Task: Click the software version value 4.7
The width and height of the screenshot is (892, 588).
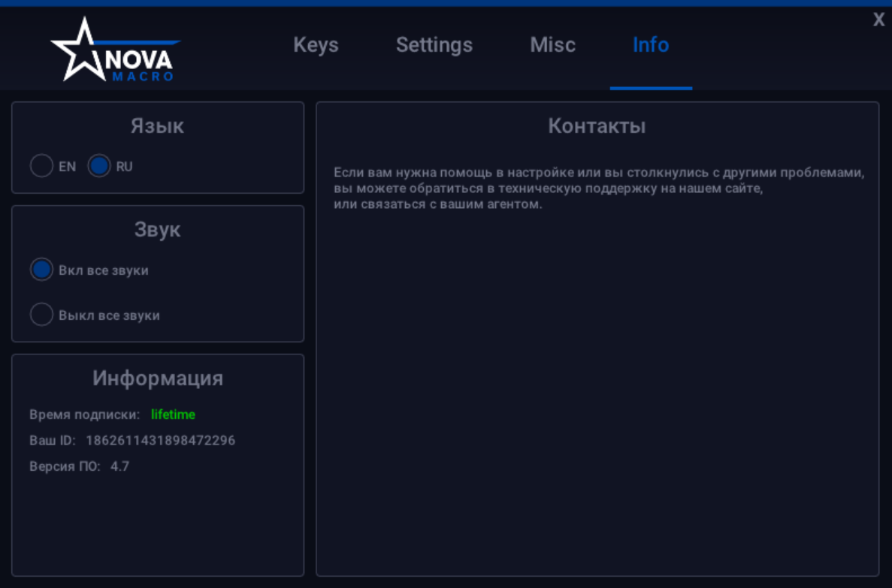Action: click(119, 466)
